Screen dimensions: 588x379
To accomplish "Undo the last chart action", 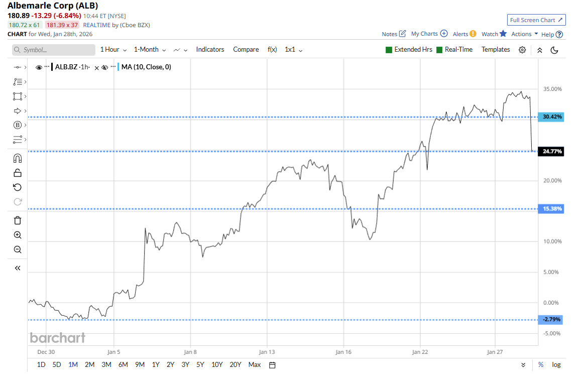I will pos(18,187).
